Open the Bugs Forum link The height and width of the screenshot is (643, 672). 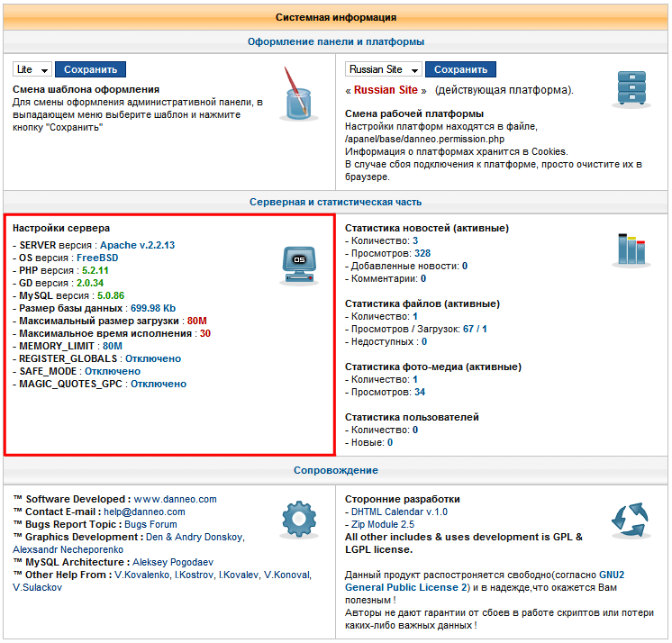click(150, 524)
